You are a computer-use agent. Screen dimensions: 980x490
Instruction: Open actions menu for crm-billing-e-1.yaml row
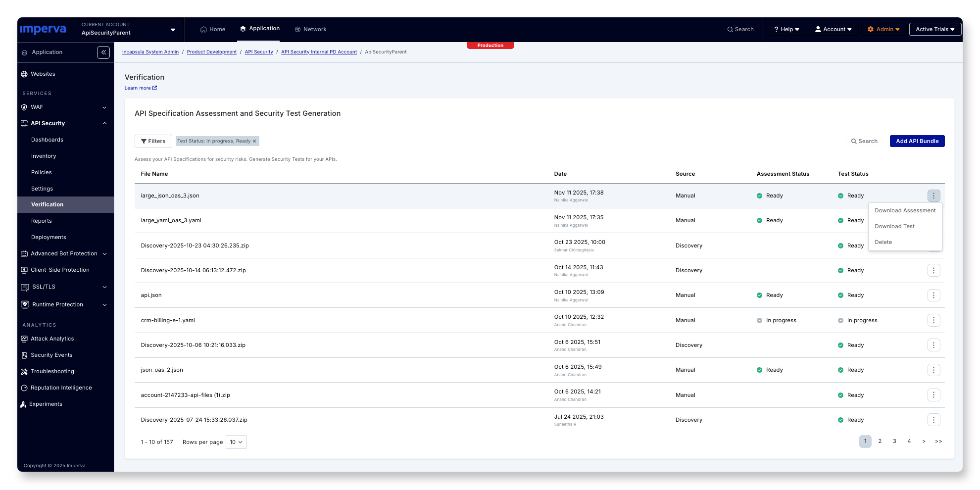coord(933,320)
